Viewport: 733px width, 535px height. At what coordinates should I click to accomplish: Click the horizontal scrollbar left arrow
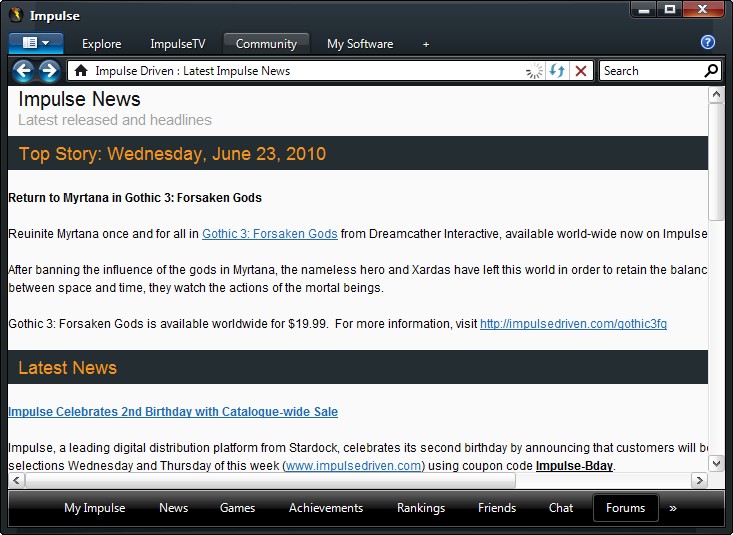[x=16, y=480]
